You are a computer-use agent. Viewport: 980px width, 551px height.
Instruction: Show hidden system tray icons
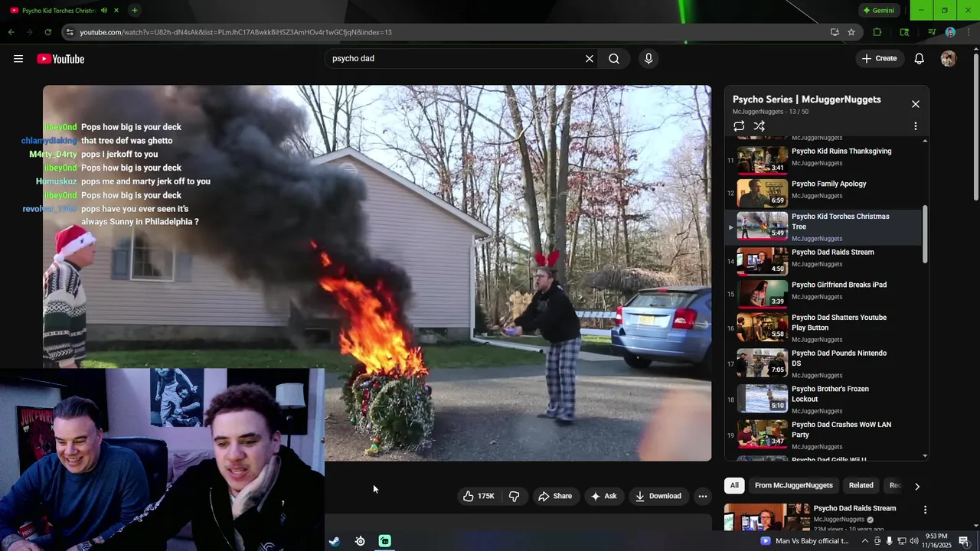click(865, 541)
